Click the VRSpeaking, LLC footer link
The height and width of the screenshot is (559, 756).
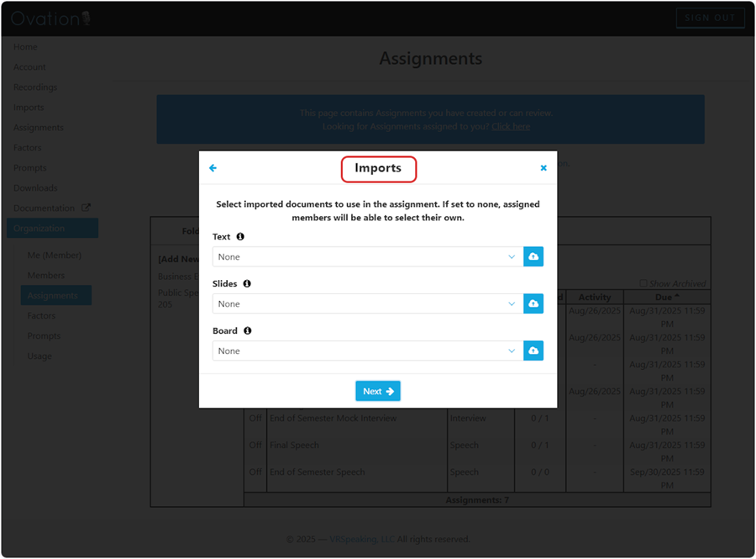(362, 539)
